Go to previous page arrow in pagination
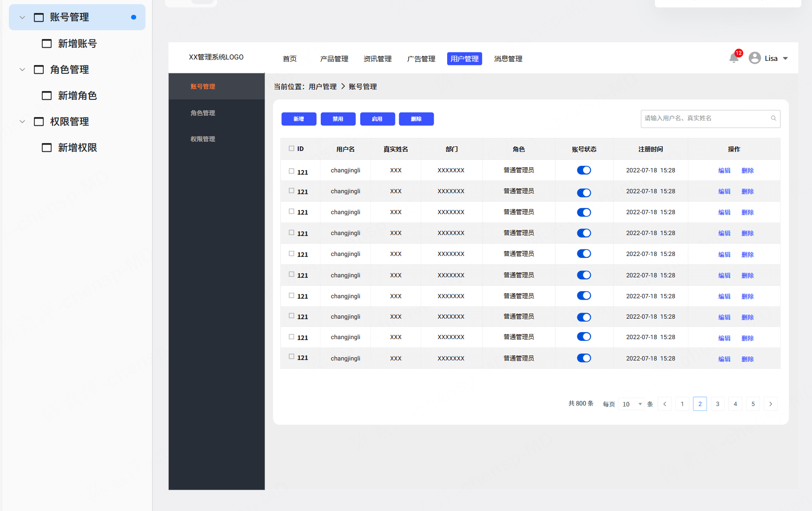The width and height of the screenshot is (812, 511). point(665,404)
